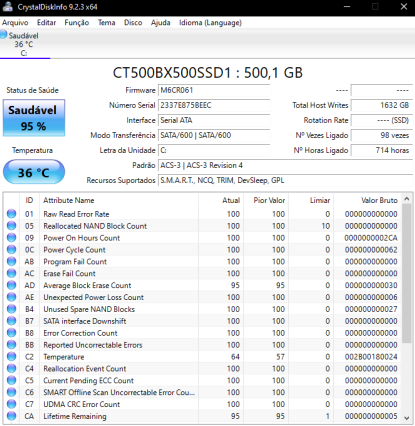Click the ID column header

(29, 200)
